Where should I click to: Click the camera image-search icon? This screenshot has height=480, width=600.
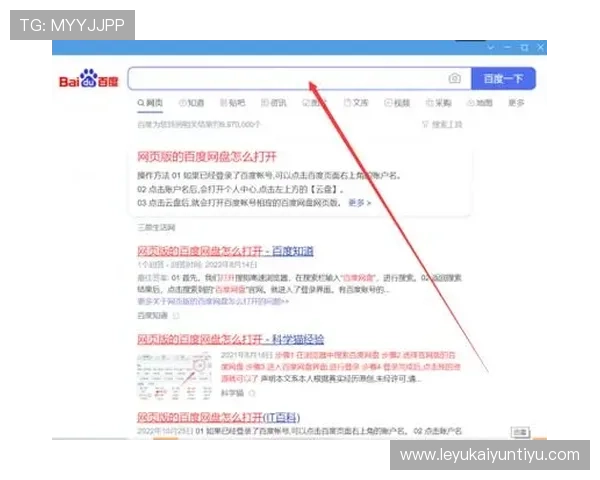pyautogui.click(x=455, y=78)
